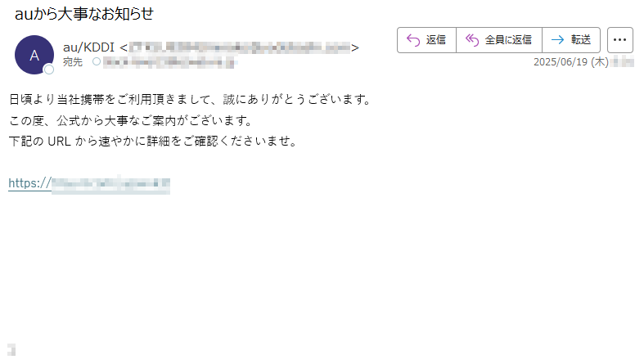Click the blurred sender email address

(x=239, y=47)
